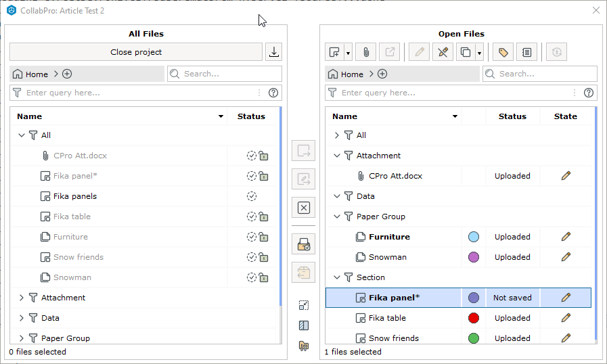
Task: Click Home in Open Files breadcrumb
Action: click(346, 74)
